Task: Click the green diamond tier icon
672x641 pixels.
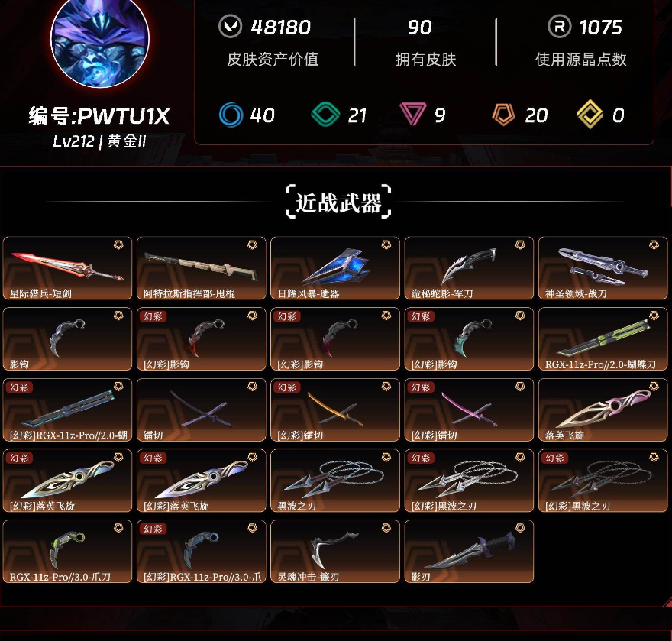Action: [x=325, y=115]
